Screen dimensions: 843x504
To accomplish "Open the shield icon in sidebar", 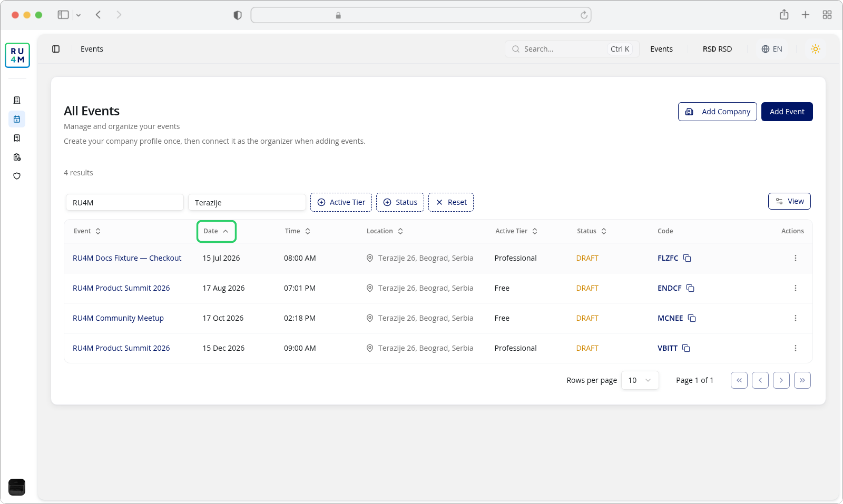I will tap(17, 176).
